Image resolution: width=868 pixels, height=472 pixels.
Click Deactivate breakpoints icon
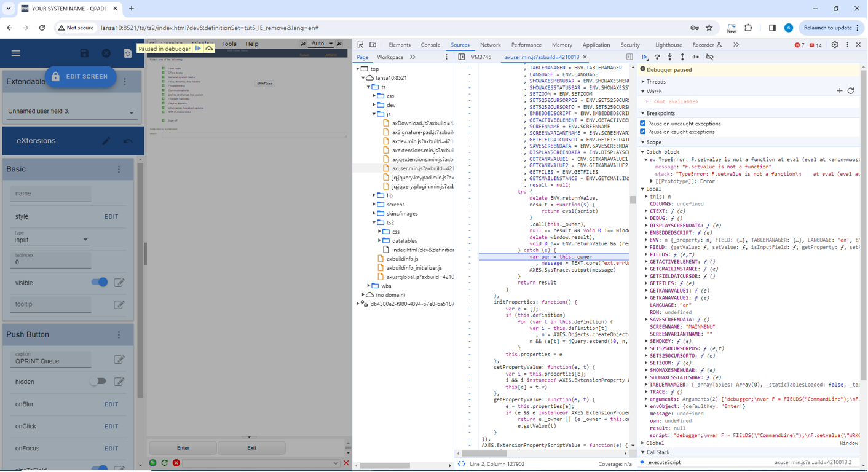pyautogui.click(x=710, y=57)
